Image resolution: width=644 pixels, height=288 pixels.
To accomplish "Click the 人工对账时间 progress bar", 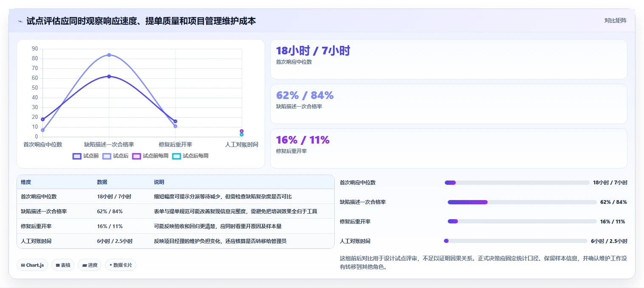I will (x=516, y=241).
